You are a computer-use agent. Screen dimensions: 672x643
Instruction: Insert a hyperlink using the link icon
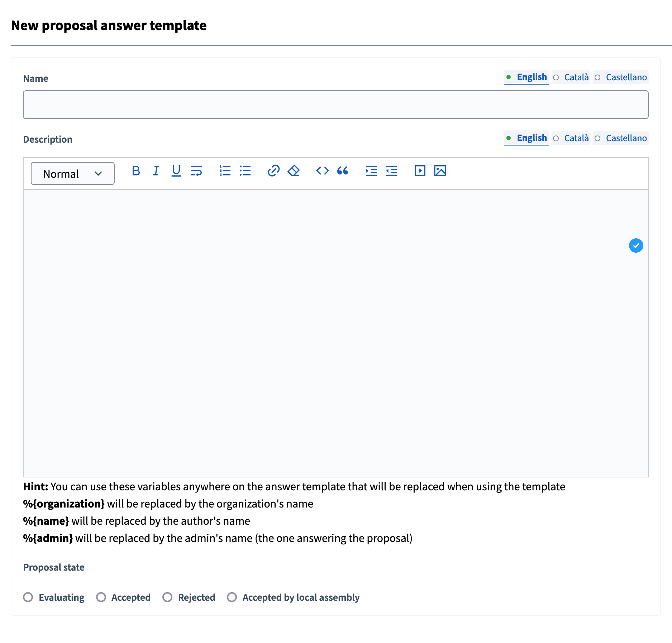(x=273, y=171)
